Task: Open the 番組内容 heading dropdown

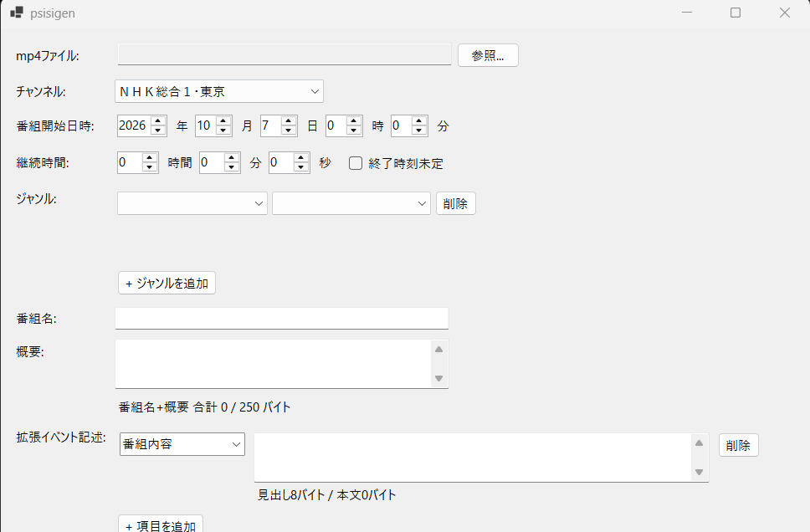Action: pos(182,444)
